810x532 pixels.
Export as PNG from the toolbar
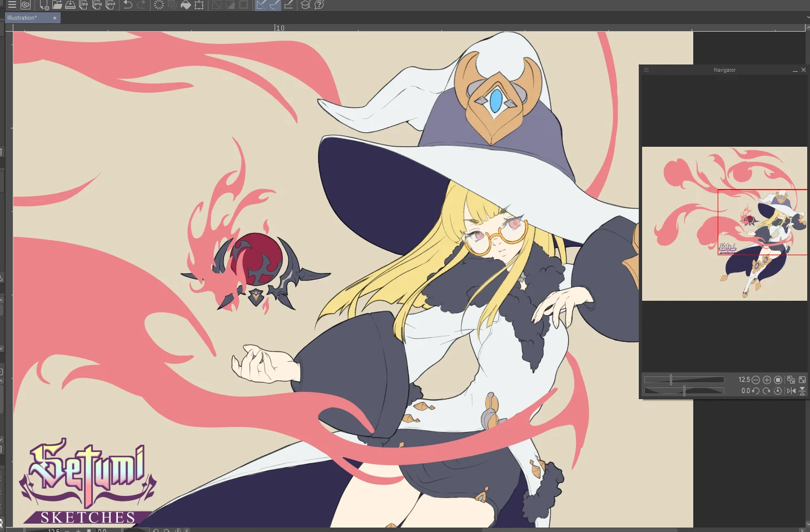point(97,5)
